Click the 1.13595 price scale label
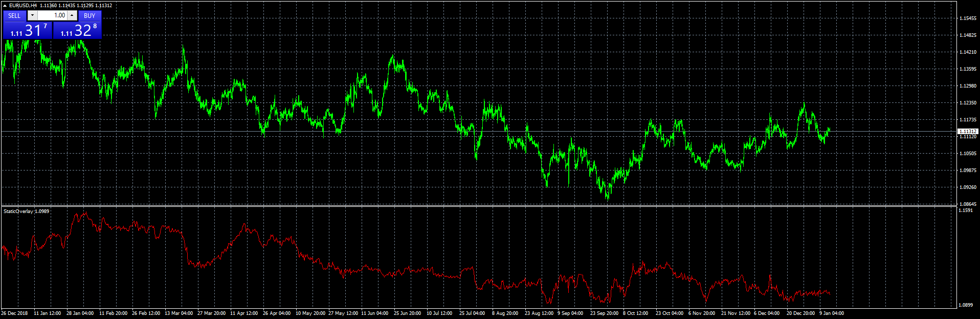This screenshot has height=319, width=980. (968, 69)
